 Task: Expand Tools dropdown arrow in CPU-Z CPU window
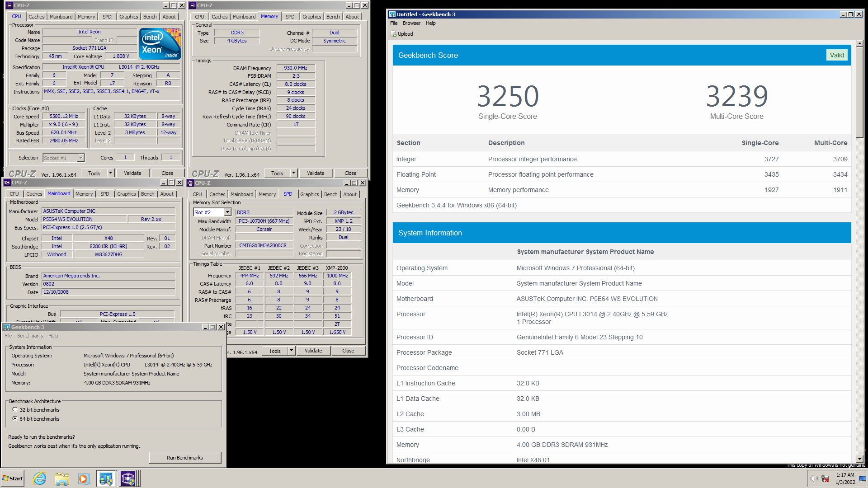click(x=110, y=173)
